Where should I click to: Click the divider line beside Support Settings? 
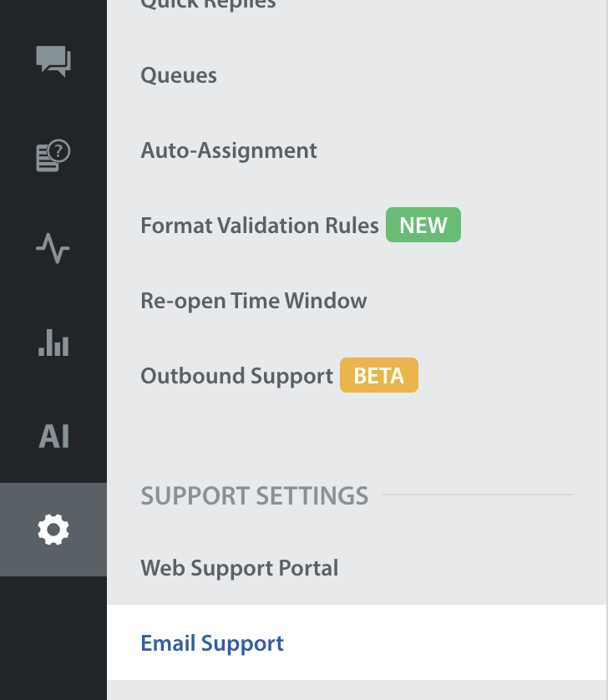point(477,495)
